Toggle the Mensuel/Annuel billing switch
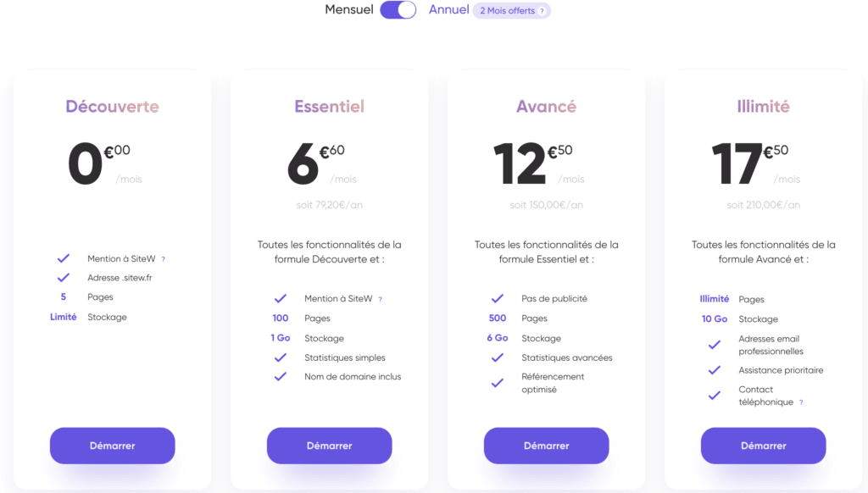 click(x=398, y=10)
